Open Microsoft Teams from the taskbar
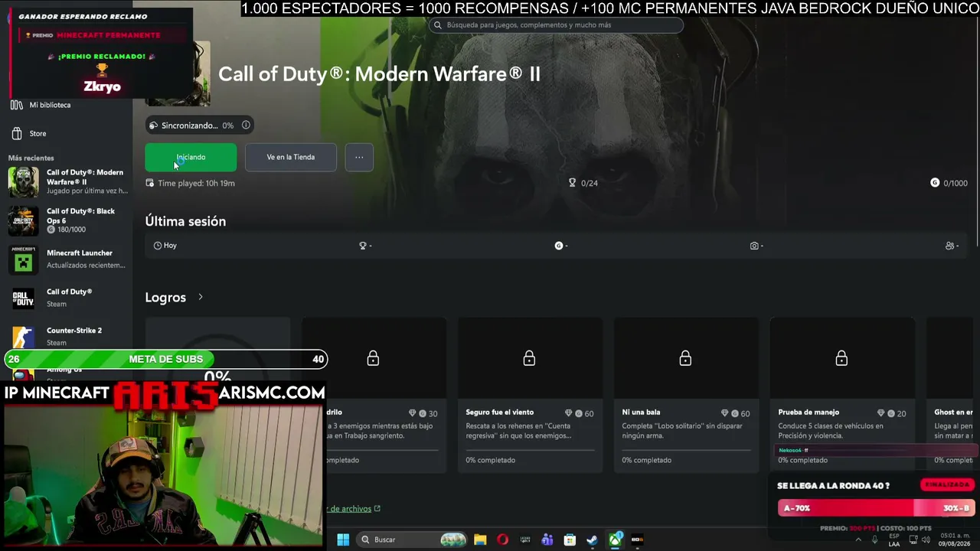The image size is (980, 551). coord(547,540)
